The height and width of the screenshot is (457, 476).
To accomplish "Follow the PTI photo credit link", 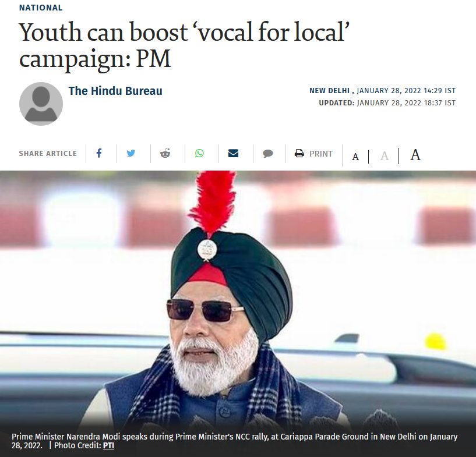I will click(109, 445).
